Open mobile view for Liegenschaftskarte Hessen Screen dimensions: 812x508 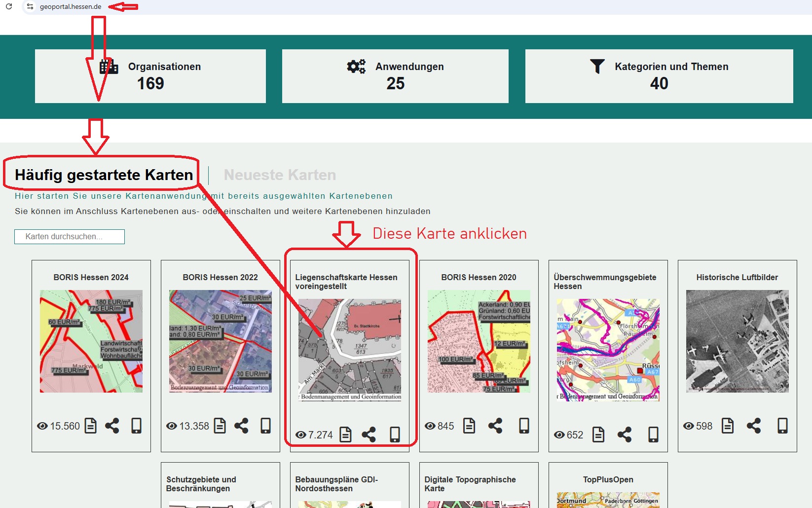coord(395,435)
